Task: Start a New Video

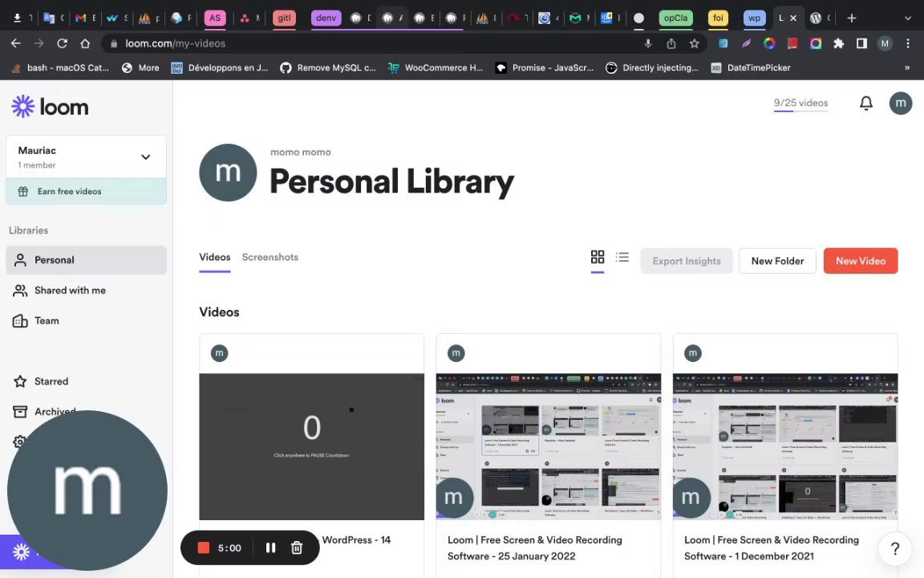Action: 861,261
